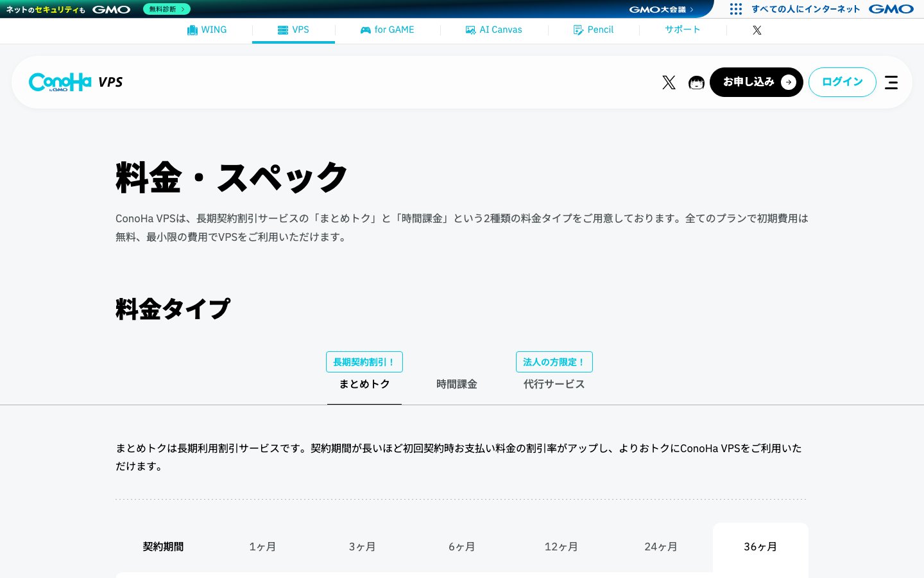
Task: Click the 法人の方限定！ badge
Action: click(554, 362)
